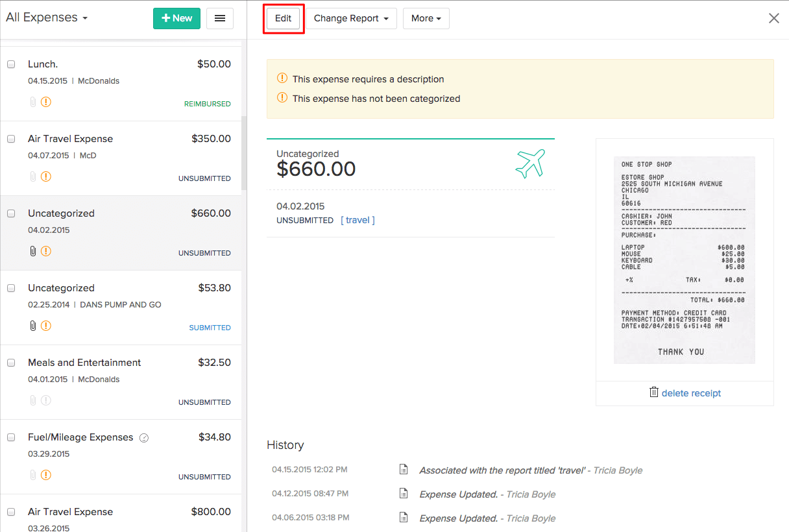Select the $350.00 Air Travel Expense checkbox

11,139
